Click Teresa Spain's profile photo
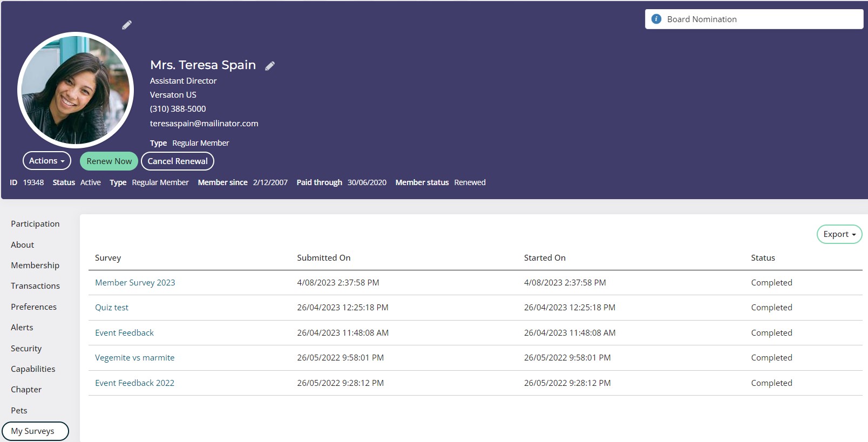Viewport: 868px width, 442px height. (76, 90)
